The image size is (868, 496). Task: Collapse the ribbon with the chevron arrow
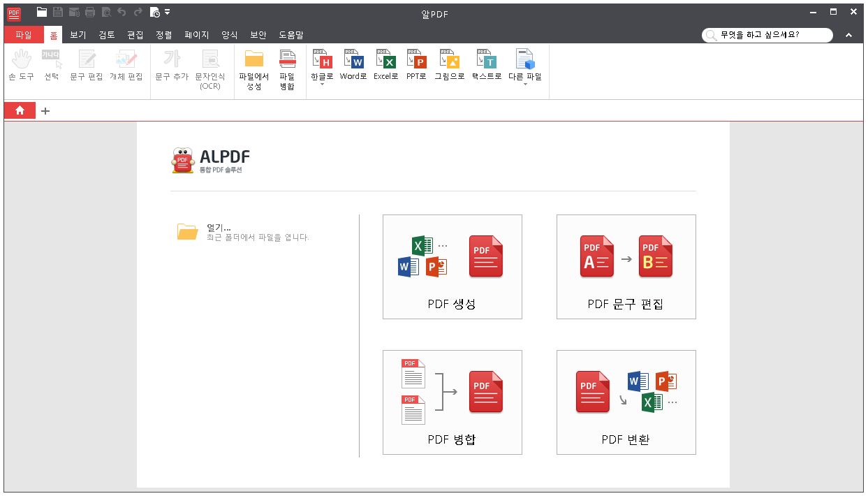[849, 35]
